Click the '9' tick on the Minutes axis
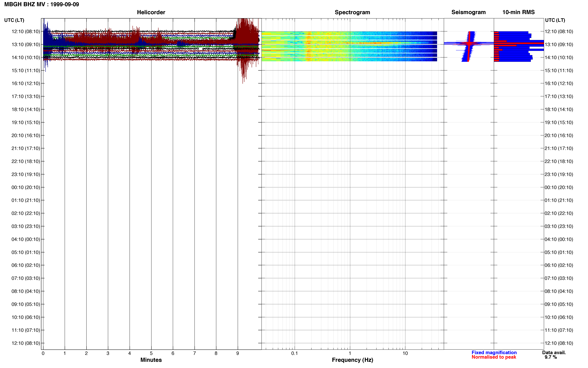The width and height of the screenshot is (588, 368). pos(238,353)
